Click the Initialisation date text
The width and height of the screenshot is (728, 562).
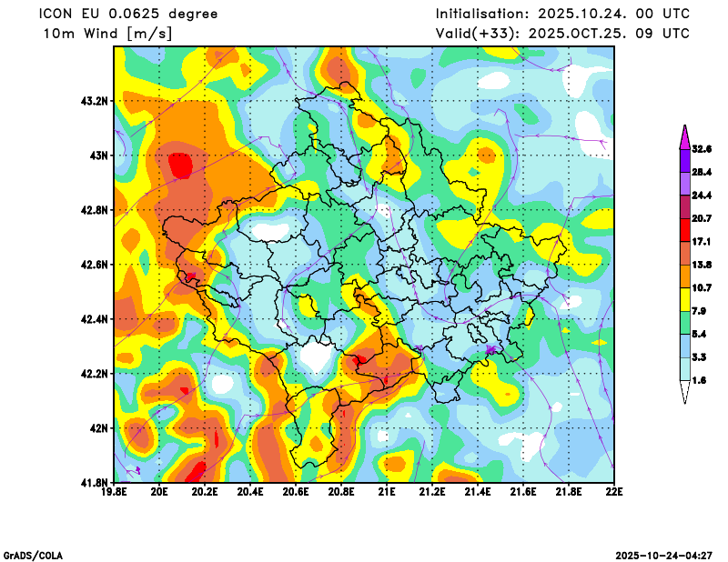tap(562, 14)
